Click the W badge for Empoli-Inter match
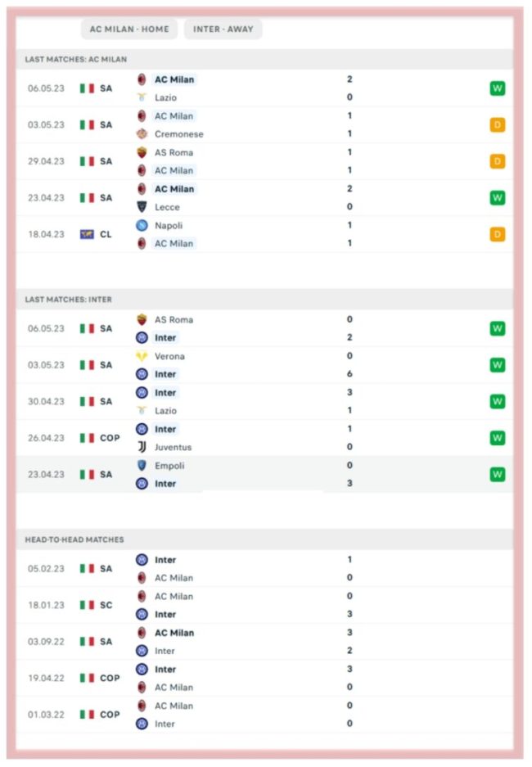This screenshot has width=532, height=767. pyautogui.click(x=497, y=474)
